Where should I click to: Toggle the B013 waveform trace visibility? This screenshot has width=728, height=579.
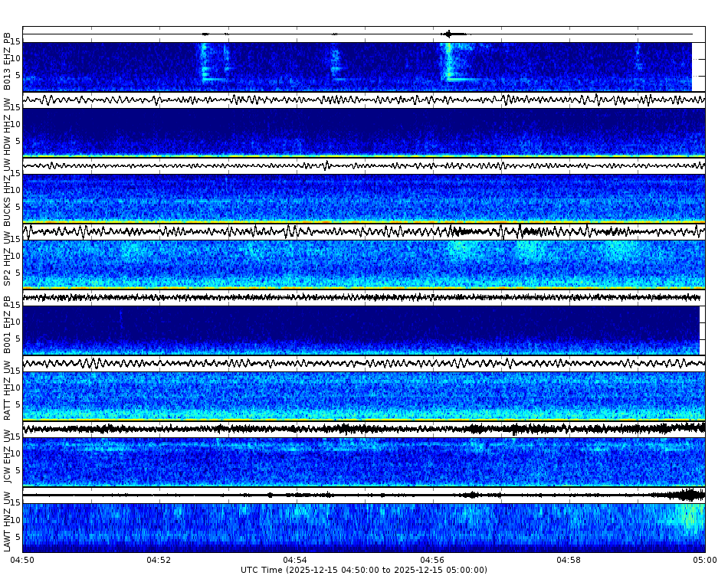click(360, 34)
